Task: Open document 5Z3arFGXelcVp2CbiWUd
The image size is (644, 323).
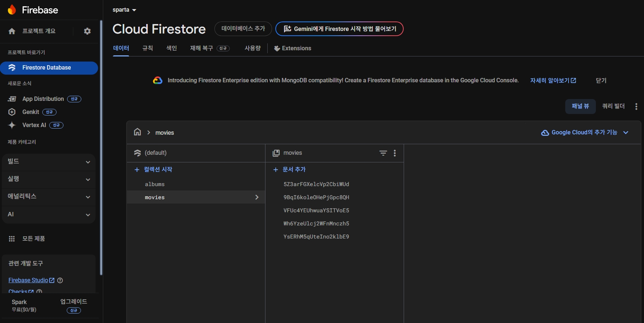Action: (317, 184)
